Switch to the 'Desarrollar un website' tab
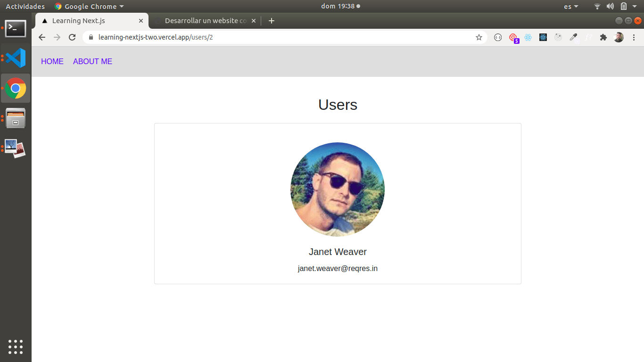This screenshot has width=644, height=362. pos(205,21)
